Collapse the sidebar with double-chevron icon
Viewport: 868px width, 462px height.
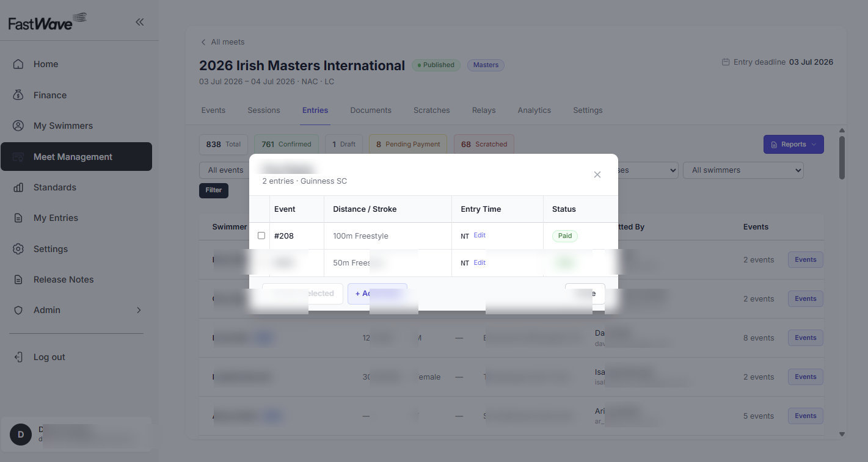coord(139,22)
